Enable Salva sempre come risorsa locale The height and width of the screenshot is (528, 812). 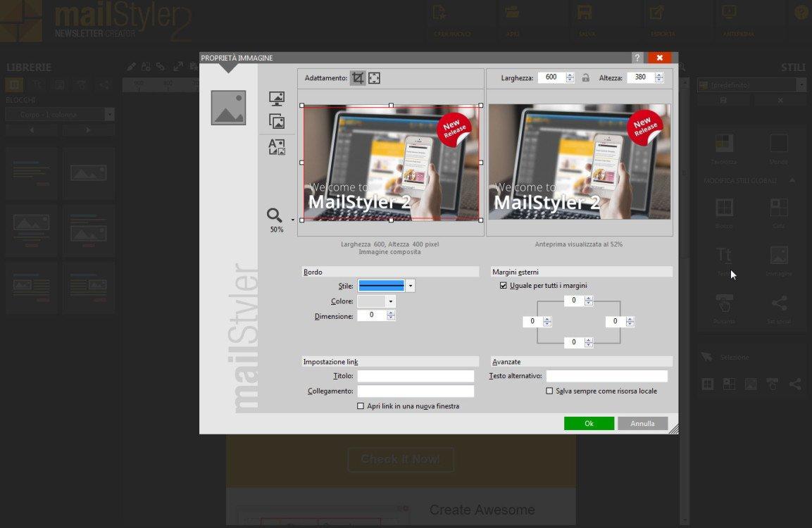[549, 391]
